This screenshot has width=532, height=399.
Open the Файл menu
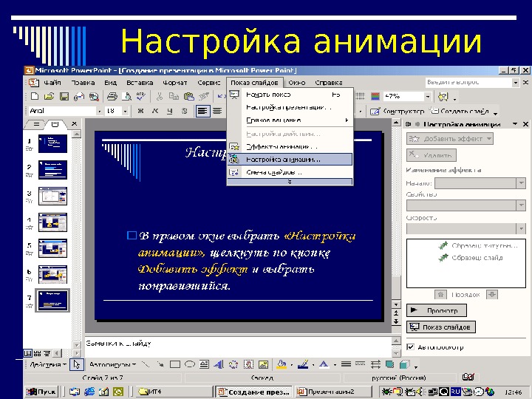pyautogui.click(x=52, y=83)
